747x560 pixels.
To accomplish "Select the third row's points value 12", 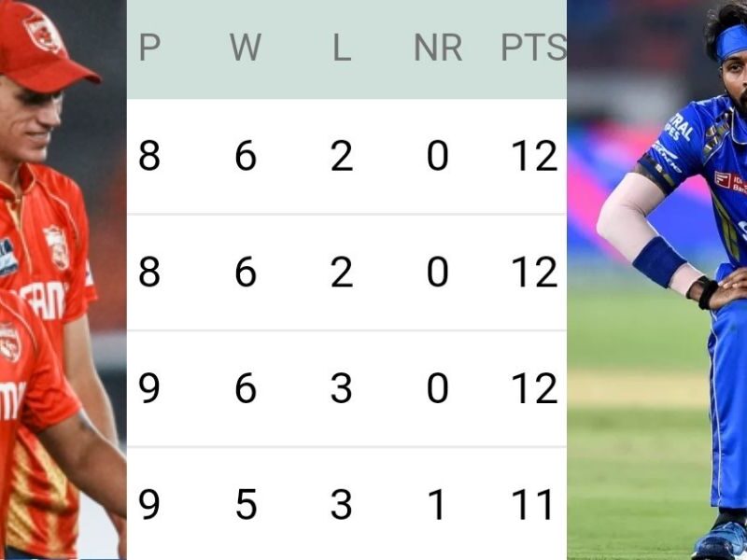I will (534, 388).
